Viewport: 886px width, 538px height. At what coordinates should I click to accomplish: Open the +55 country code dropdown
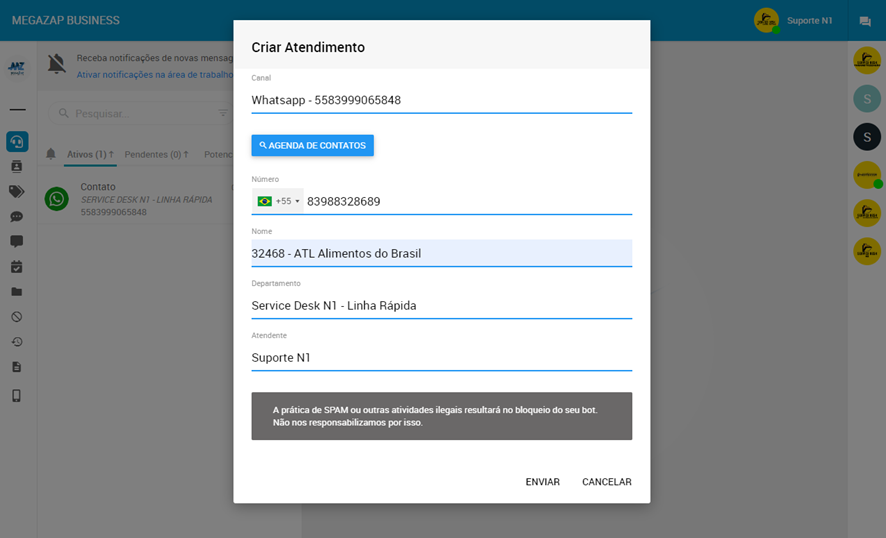(278, 201)
